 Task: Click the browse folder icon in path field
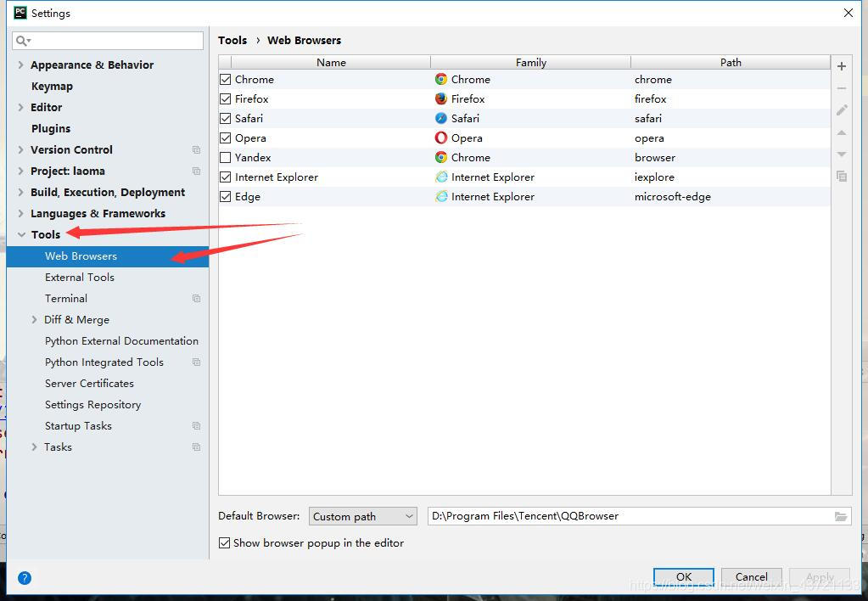click(x=840, y=516)
